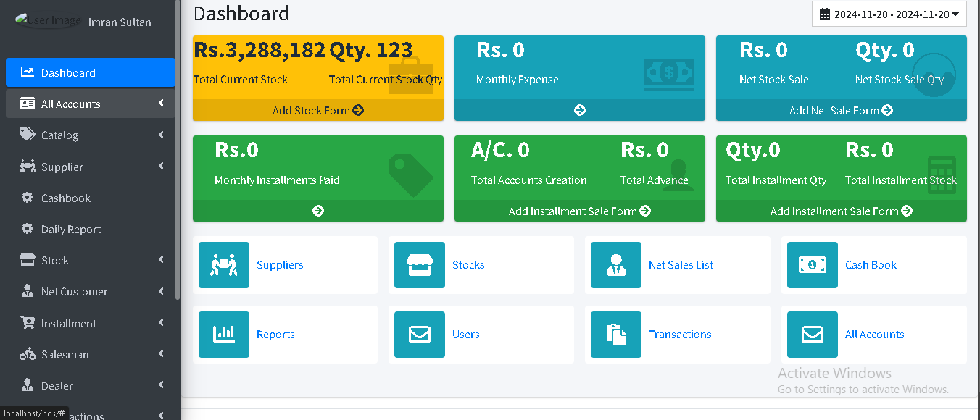This screenshot has height=420, width=980.
Task: Click the Transactions clipboard icon
Action: [x=615, y=335]
